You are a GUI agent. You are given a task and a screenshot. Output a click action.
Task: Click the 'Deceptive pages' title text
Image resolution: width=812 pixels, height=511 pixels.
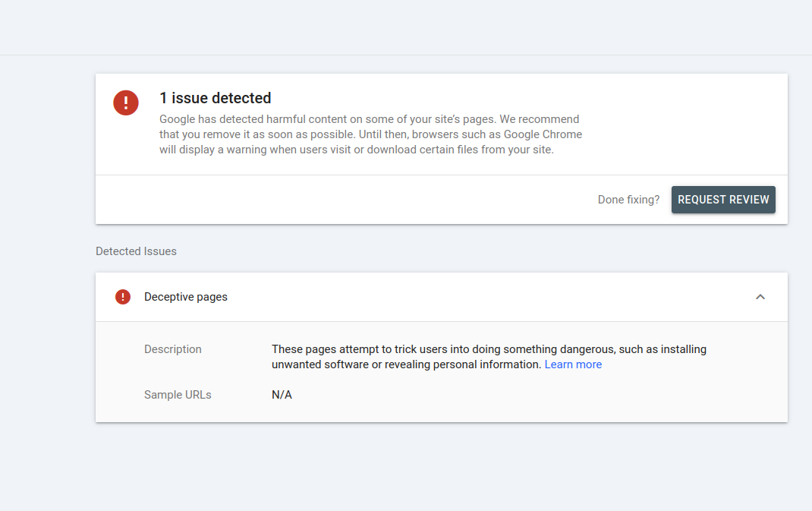tap(185, 297)
